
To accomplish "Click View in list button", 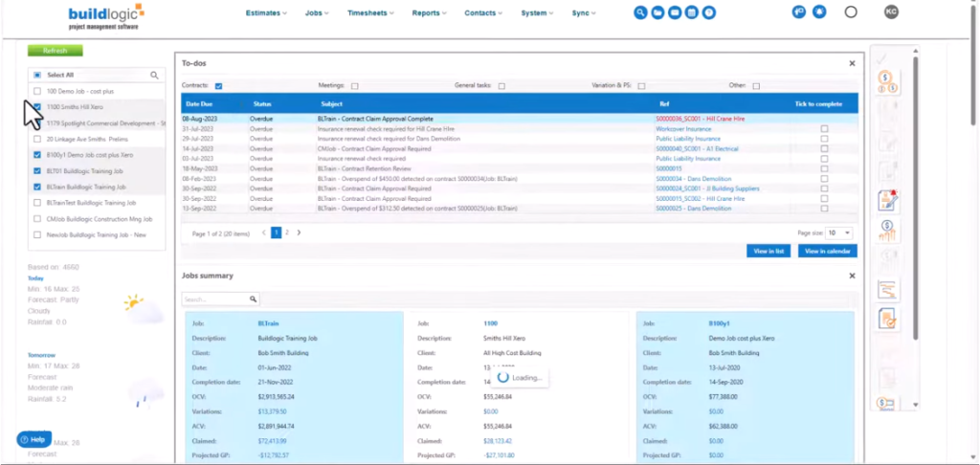I will click(768, 252).
